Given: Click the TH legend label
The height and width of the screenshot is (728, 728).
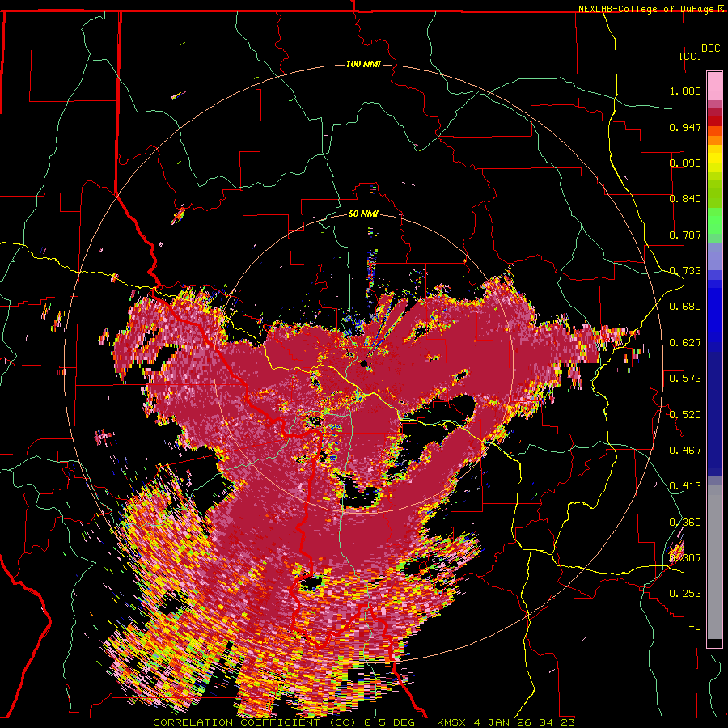Looking at the screenshot, I should (695, 629).
